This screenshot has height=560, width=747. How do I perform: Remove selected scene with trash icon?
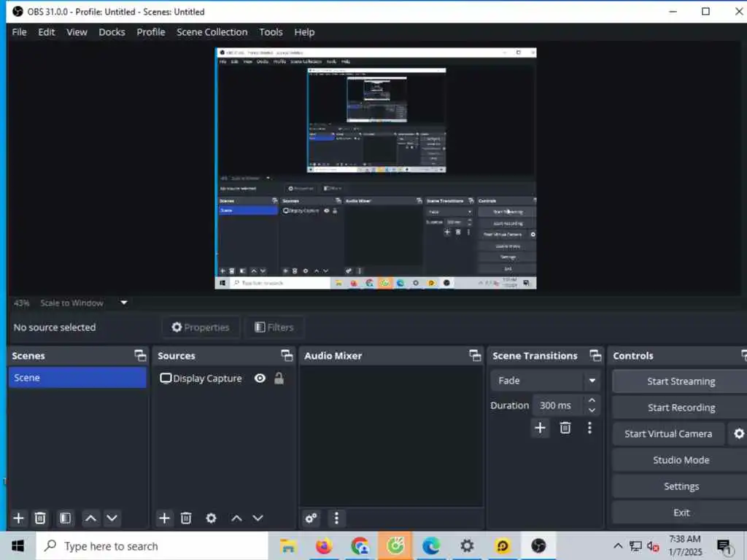pyautogui.click(x=41, y=518)
